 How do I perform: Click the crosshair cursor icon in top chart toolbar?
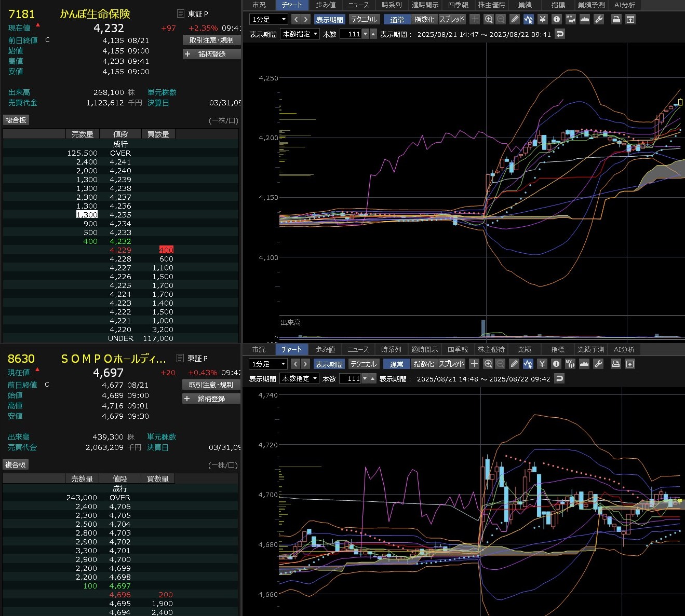coord(474,19)
